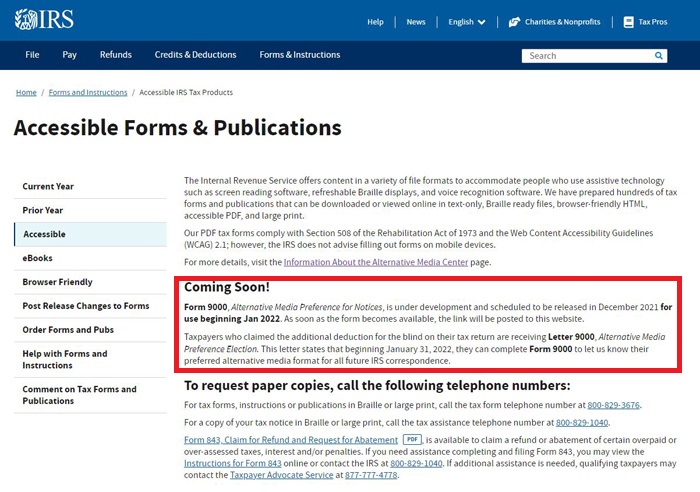The image size is (700, 492).
Task: Click the search magnifier icon
Action: pos(658,56)
